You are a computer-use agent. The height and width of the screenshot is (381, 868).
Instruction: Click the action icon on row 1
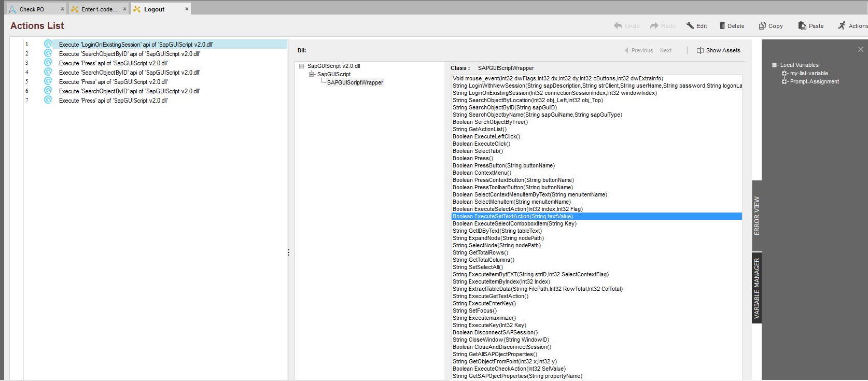48,44
